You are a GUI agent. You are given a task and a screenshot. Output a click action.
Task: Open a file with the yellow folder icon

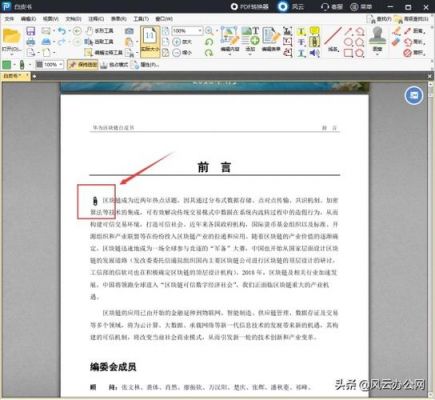(11, 37)
